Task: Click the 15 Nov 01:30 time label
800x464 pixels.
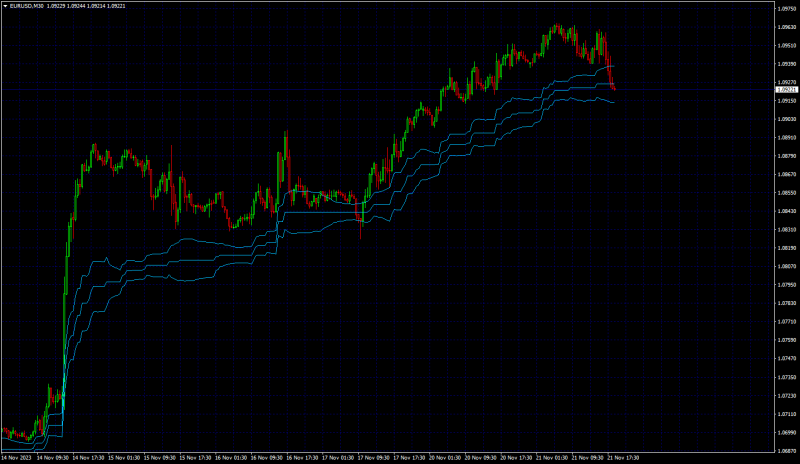Action: (124, 458)
